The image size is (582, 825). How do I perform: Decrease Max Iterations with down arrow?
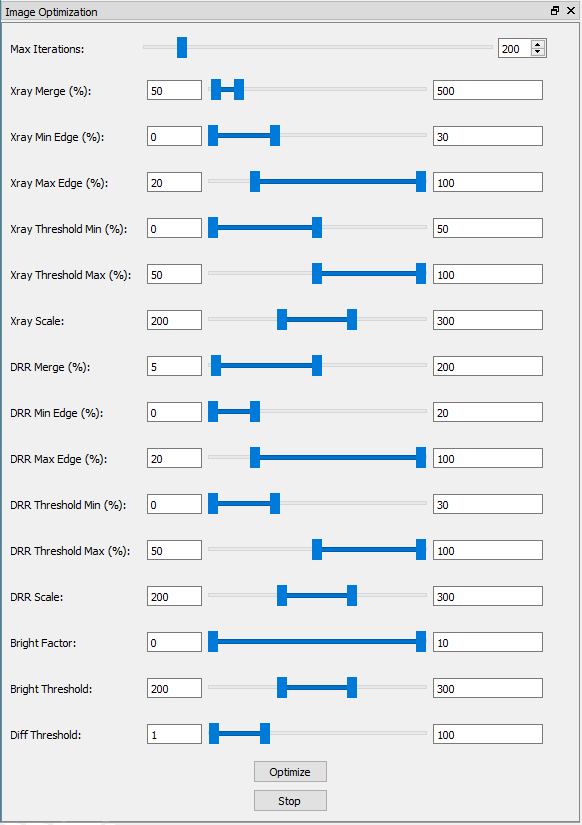pyautogui.click(x=537, y=52)
